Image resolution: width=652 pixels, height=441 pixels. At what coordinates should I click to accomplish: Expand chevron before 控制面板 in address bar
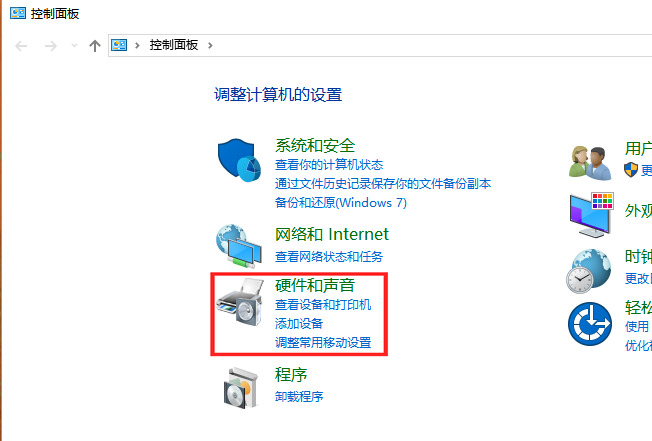(137, 45)
